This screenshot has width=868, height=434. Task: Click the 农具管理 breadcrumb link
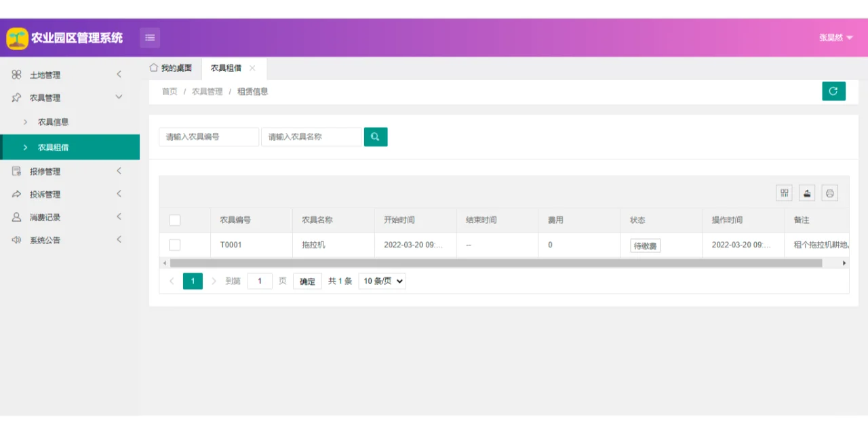(207, 92)
